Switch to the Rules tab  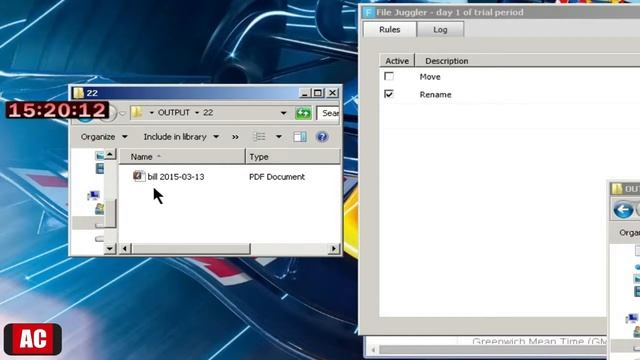(x=389, y=30)
